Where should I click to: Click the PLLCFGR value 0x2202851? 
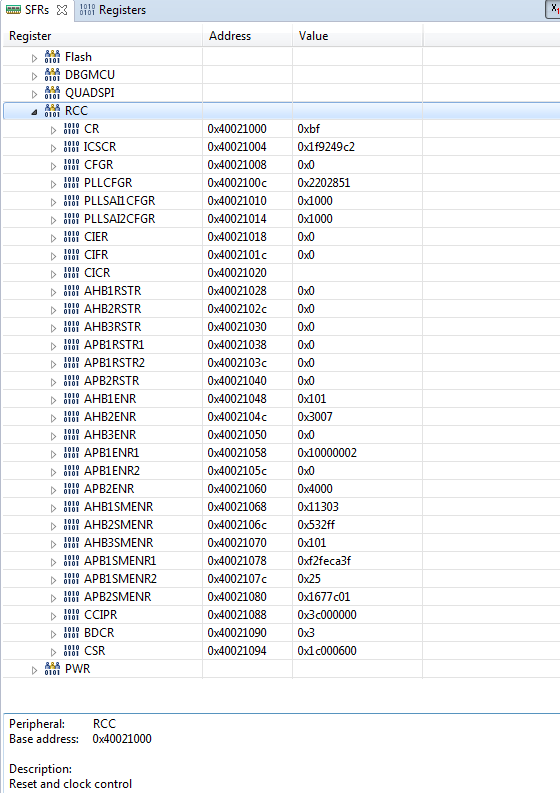(324, 183)
